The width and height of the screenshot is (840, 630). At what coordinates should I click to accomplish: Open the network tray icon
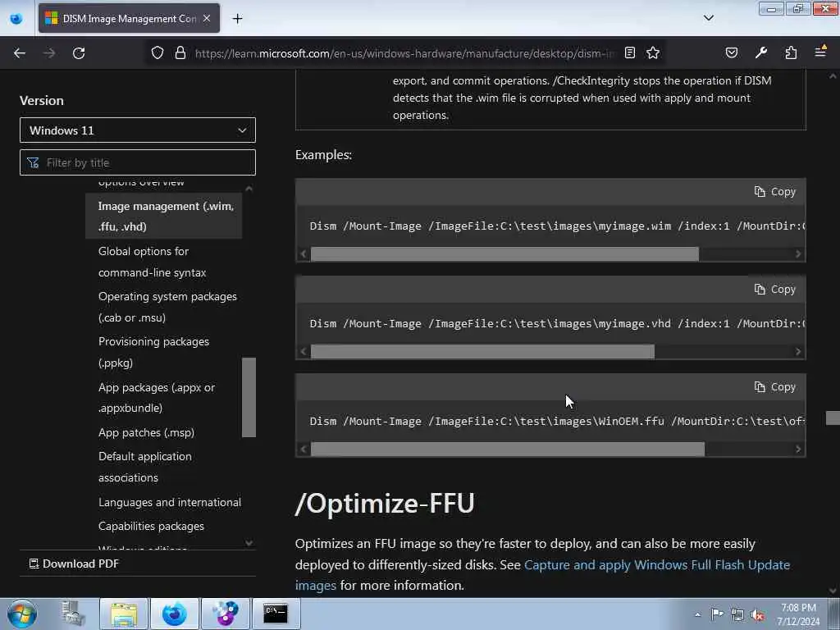pyautogui.click(x=737, y=614)
